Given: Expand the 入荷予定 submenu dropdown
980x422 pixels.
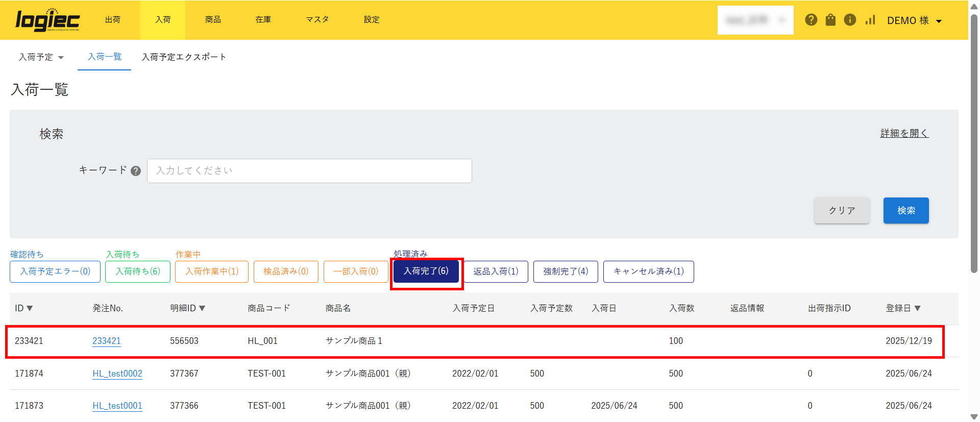Looking at the screenshot, I should [x=41, y=57].
